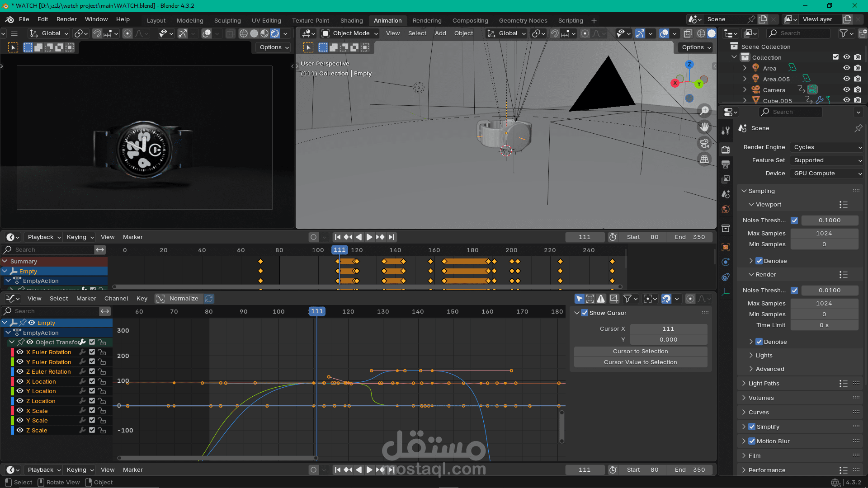Open the Render menu
The image size is (868, 488).
pyautogui.click(x=66, y=19)
